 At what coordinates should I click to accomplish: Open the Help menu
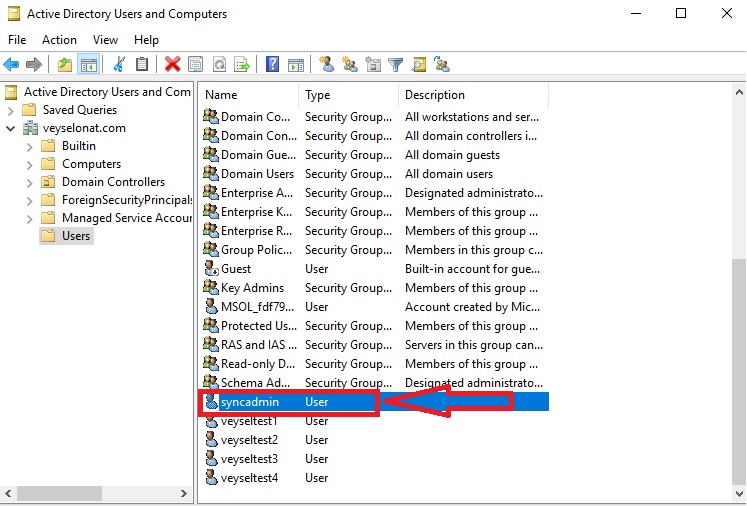click(x=146, y=40)
